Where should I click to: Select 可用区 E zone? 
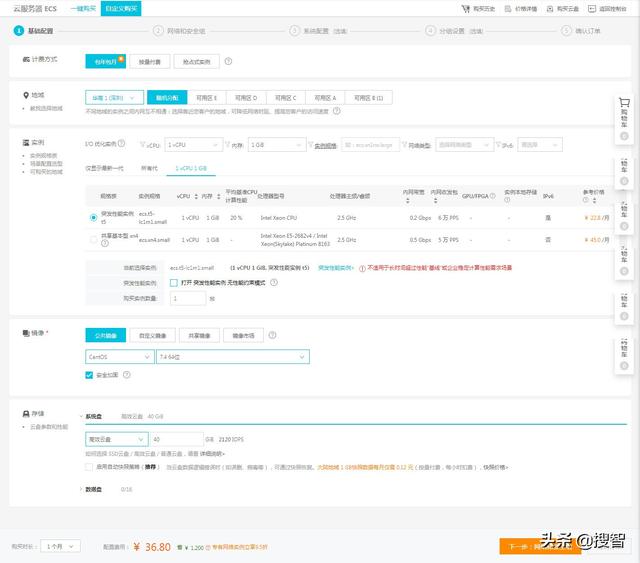(x=207, y=98)
